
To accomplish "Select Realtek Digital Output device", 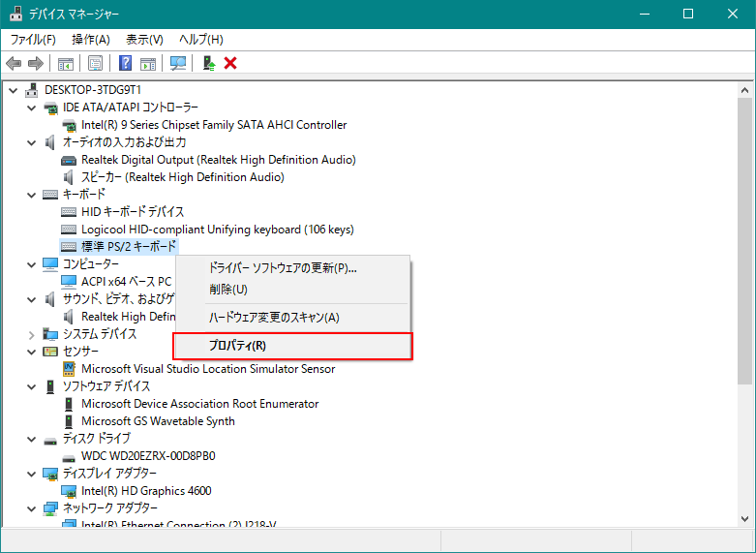I will click(x=219, y=160).
